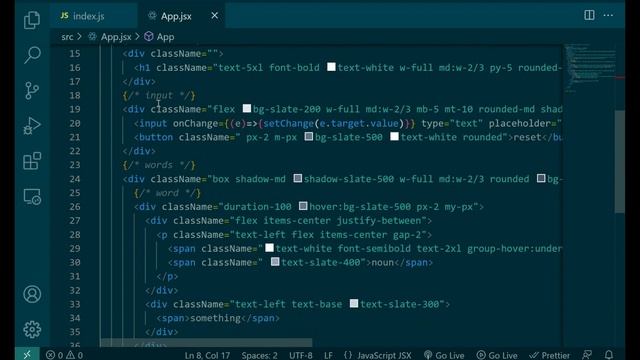Open hover:bg-slate-500 swatch on line 26
Screen dimensions: 640x360
pos(303,206)
